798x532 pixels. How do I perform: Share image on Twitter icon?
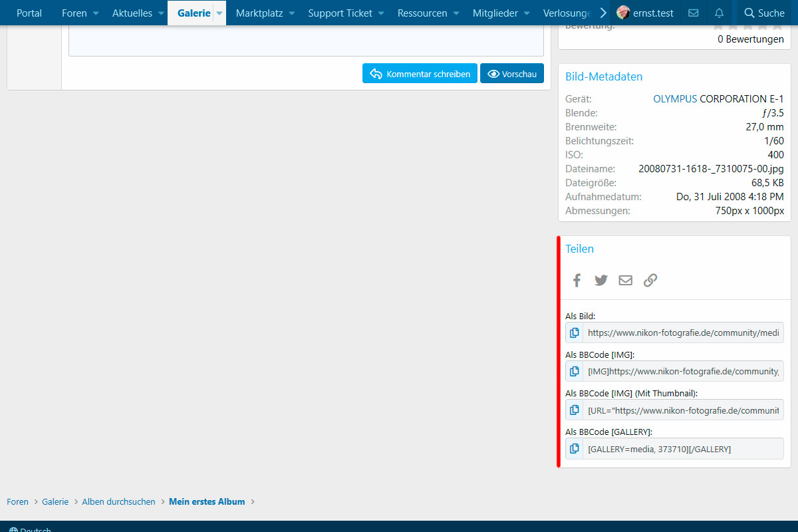tap(601, 280)
